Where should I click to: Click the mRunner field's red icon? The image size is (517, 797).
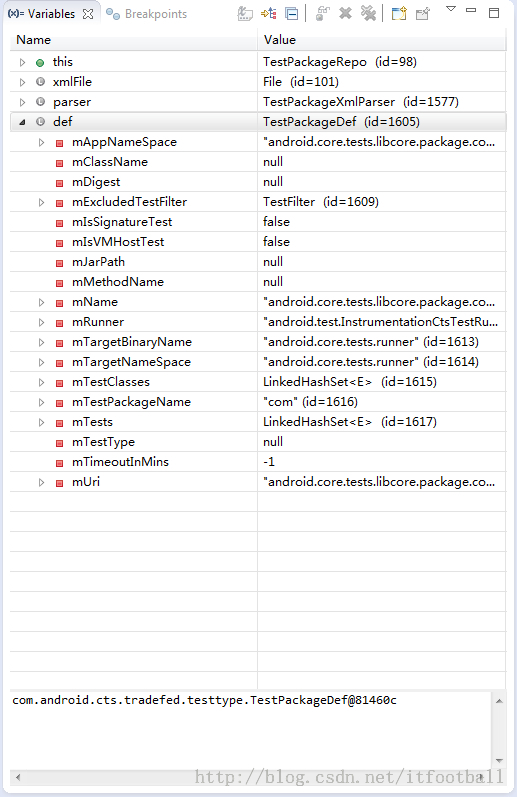point(59,323)
